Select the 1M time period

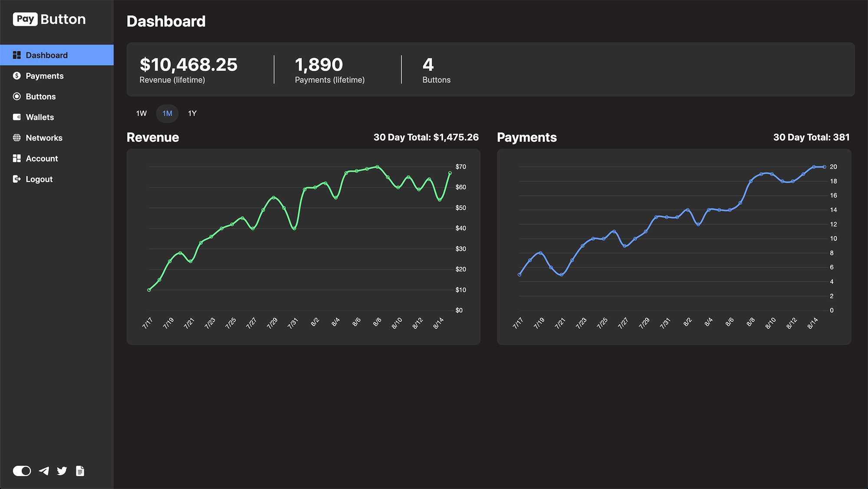pyautogui.click(x=167, y=114)
